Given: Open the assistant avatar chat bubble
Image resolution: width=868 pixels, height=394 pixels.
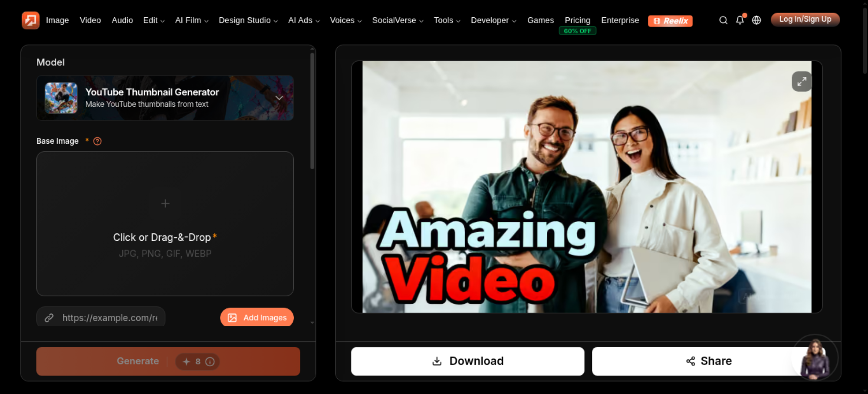Looking at the screenshot, I should point(815,358).
